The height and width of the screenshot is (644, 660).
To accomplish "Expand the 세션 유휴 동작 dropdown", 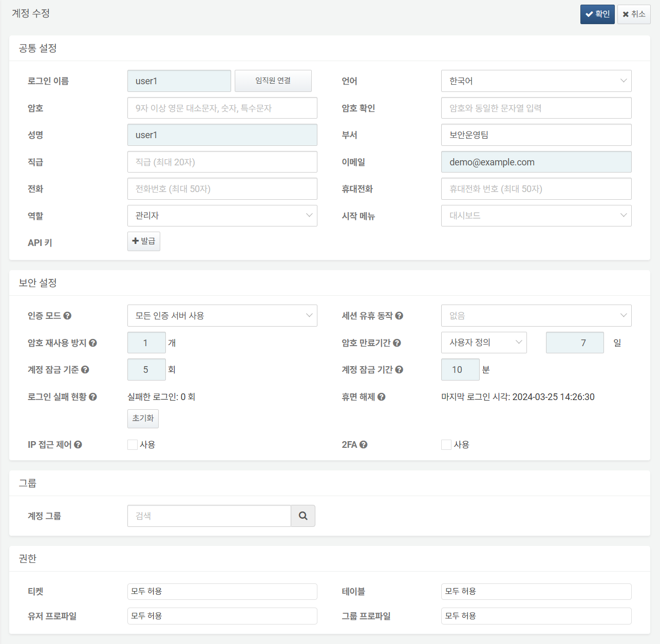I will point(536,316).
